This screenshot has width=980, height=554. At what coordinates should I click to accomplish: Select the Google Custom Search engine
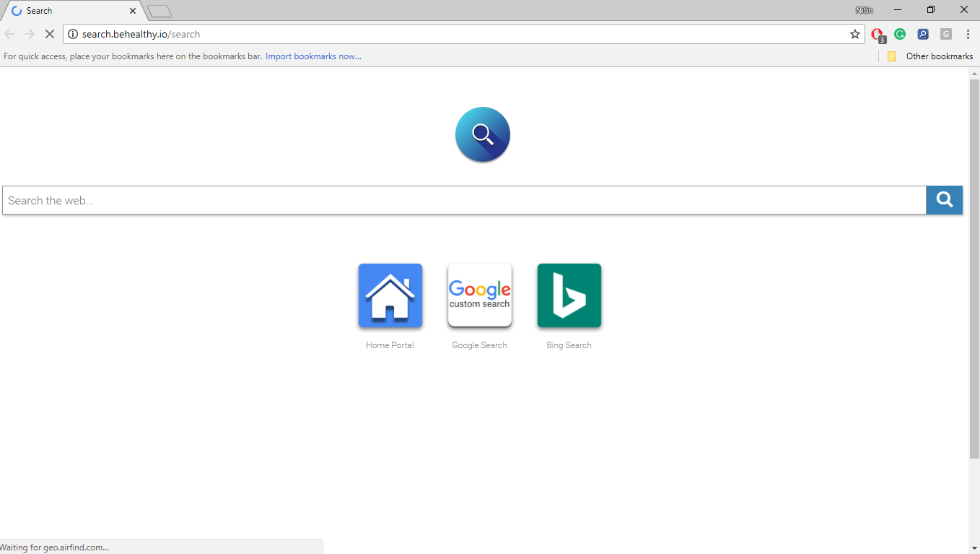[x=479, y=295]
